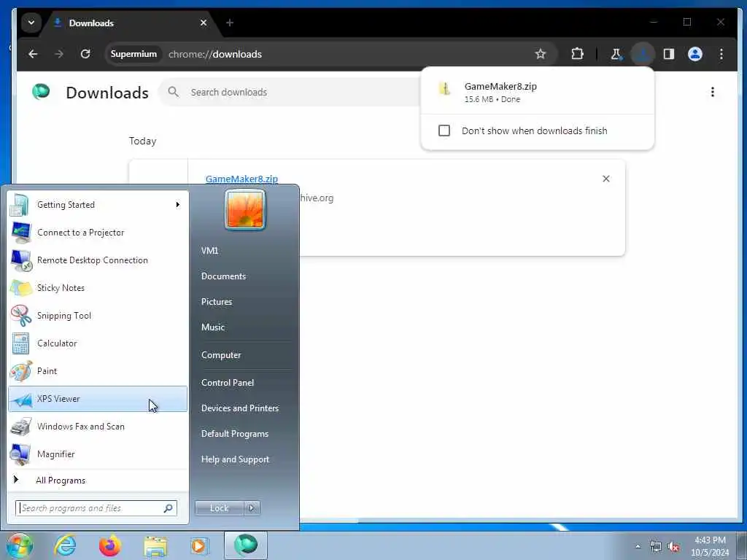The image size is (747, 560).
Task: Click the muted volume tray icon
Action: click(673, 547)
